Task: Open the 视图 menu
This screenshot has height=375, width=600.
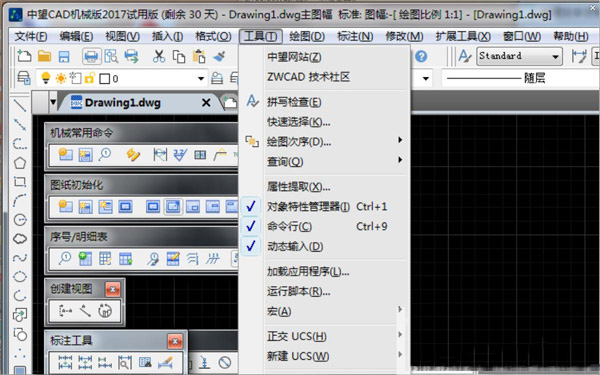Action: point(122,36)
